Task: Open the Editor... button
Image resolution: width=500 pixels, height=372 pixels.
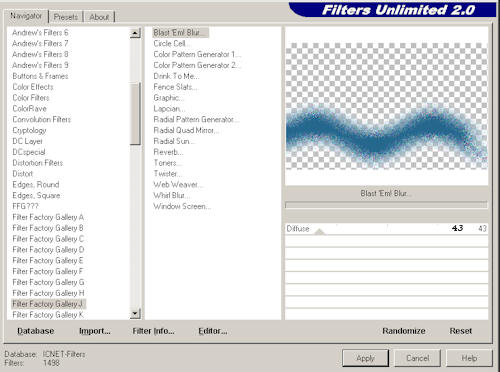Action: (x=213, y=331)
